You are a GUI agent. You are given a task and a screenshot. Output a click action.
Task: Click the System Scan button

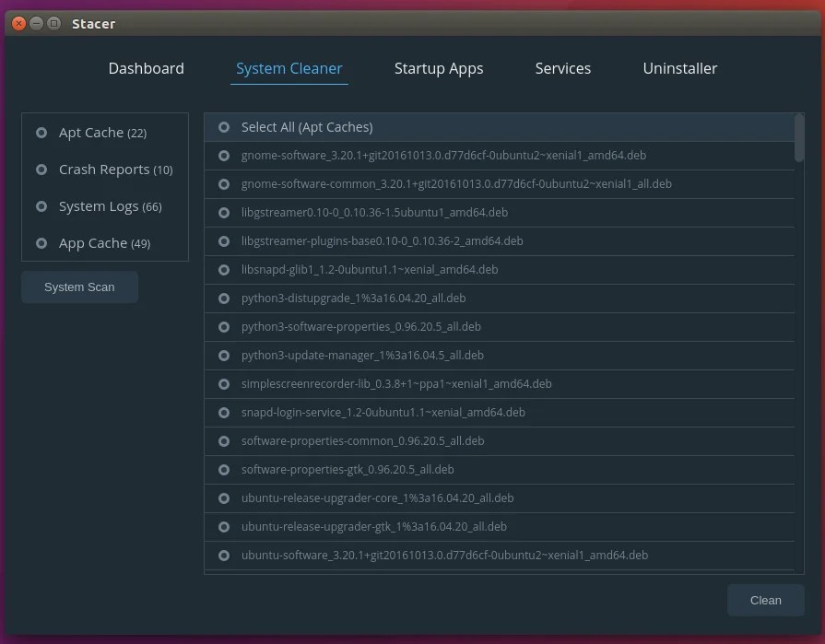[79, 287]
